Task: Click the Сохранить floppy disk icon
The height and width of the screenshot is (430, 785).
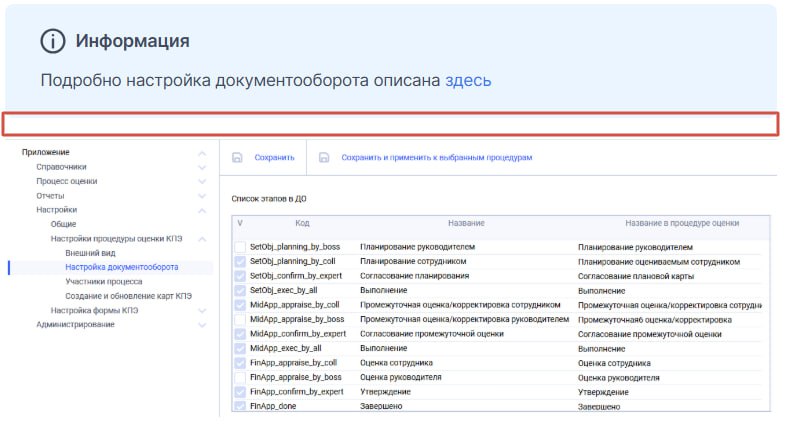Action: (237, 158)
